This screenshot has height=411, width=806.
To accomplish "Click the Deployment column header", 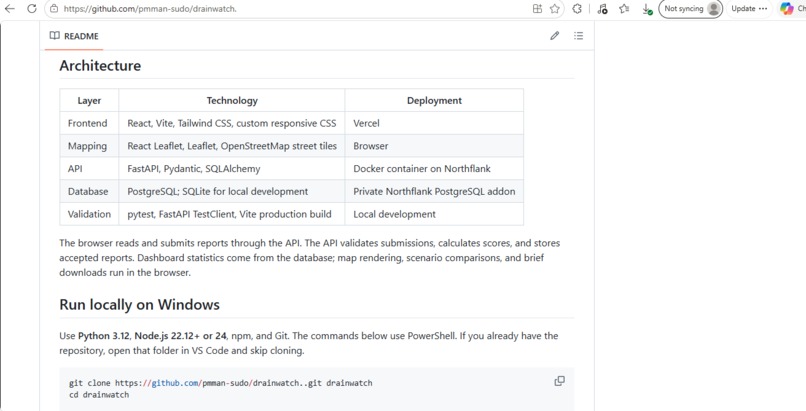I will [x=434, y=101].
